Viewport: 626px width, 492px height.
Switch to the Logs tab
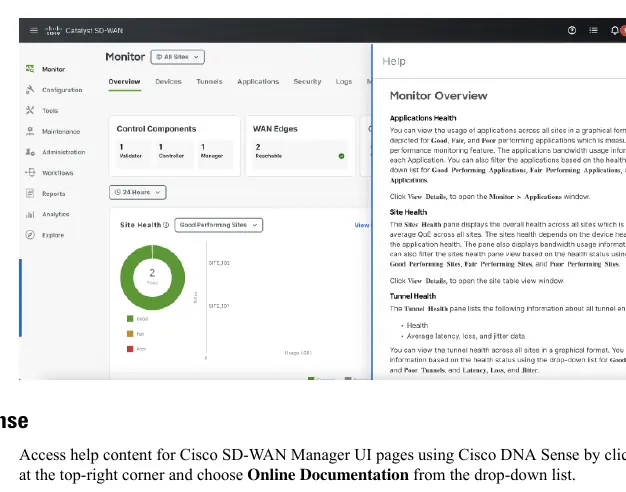[343, 81]
